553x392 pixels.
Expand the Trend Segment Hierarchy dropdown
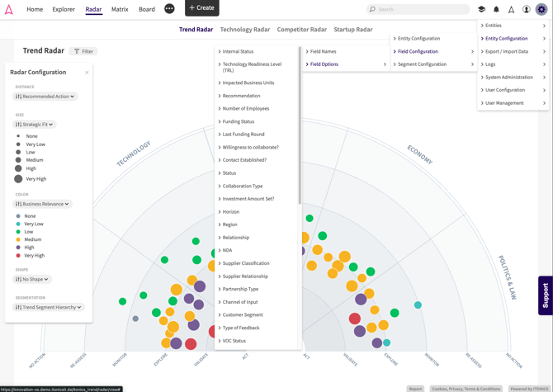coord(49,307)
